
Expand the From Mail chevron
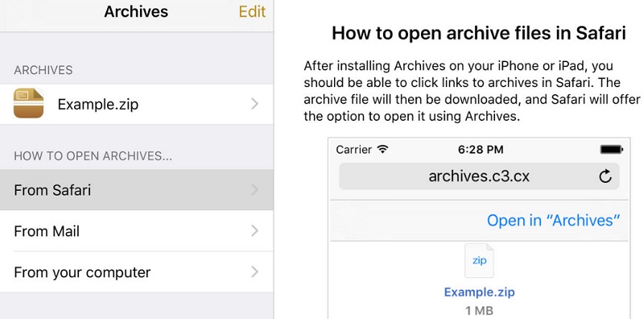click(255, 230)
